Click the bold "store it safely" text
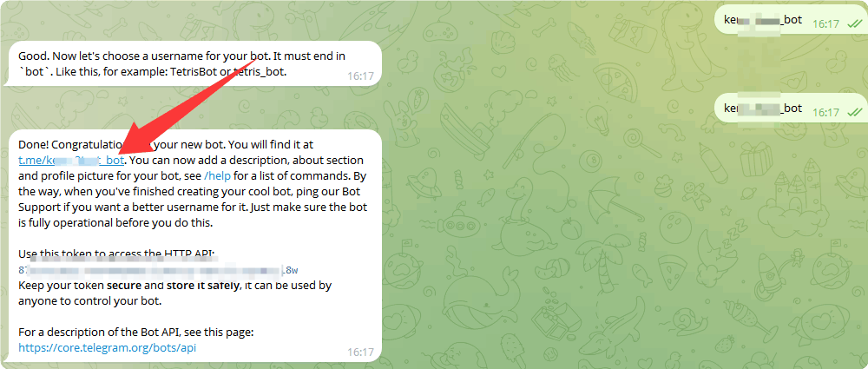 [x=199, y=285]
